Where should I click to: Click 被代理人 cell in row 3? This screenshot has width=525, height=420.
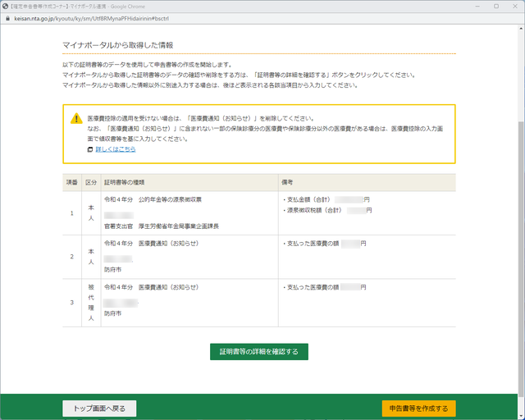(91, 303)
